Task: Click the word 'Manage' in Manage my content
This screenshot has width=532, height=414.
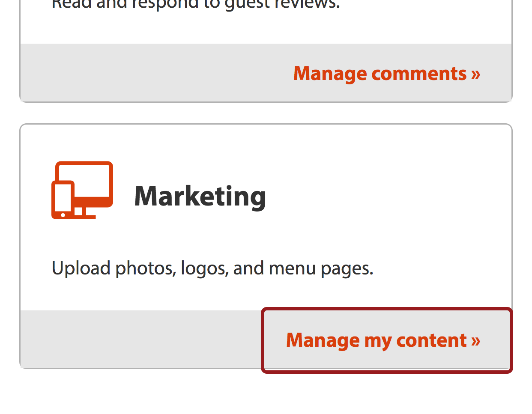Action: pos(323,341)
